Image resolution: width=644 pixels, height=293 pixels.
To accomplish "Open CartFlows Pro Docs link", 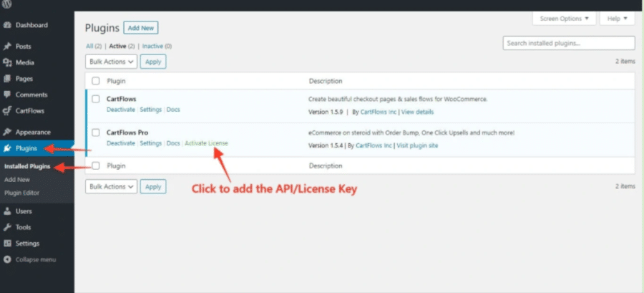I will (173, 143).
